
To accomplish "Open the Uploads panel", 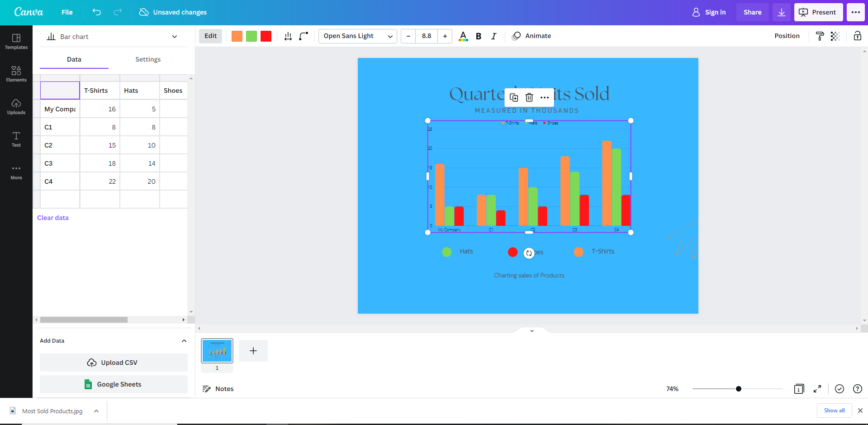I will click(x=16, y=107).
